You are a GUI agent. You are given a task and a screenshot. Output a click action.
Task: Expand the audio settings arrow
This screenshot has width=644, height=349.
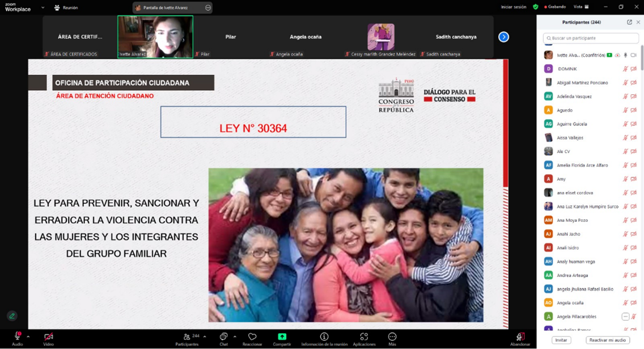click(x=28, y=336)
